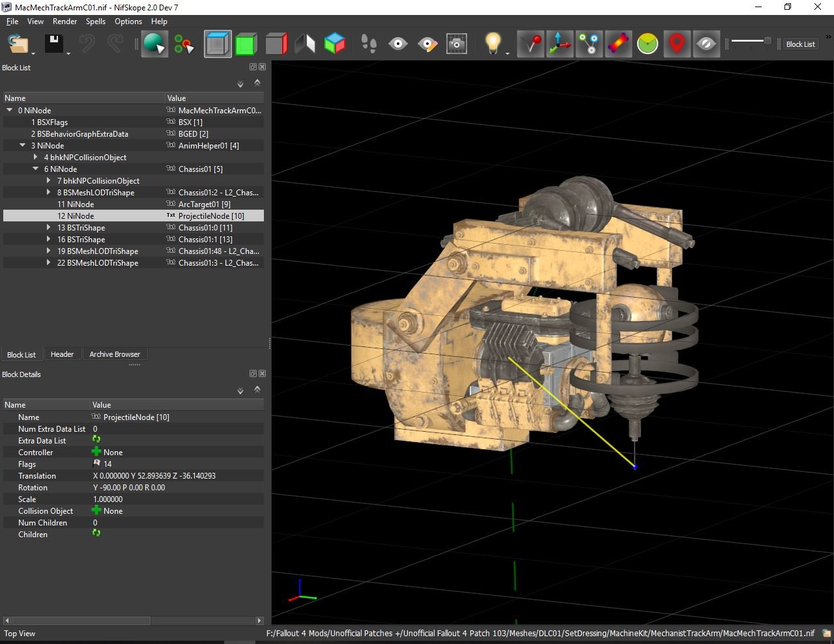This screenshot has height=644, width=834.
Task: Collapse the 3 NiNode tree row
Action: (23, 145)
